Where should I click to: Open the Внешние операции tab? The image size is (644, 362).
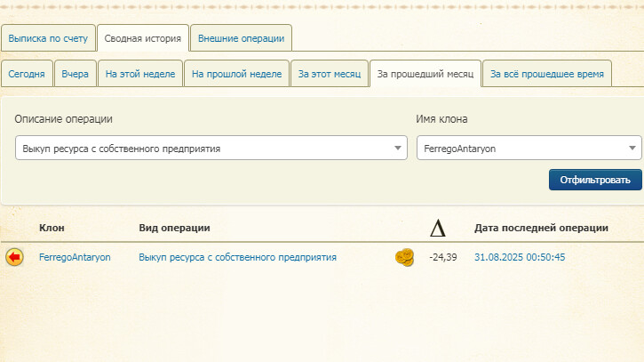click(241, 38)
